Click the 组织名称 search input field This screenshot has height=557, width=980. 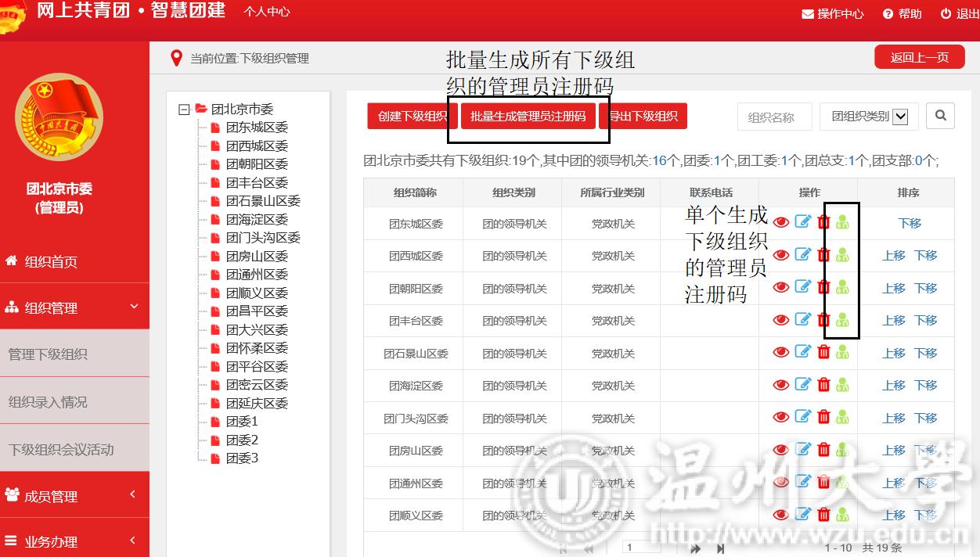[x=773, y=117]
